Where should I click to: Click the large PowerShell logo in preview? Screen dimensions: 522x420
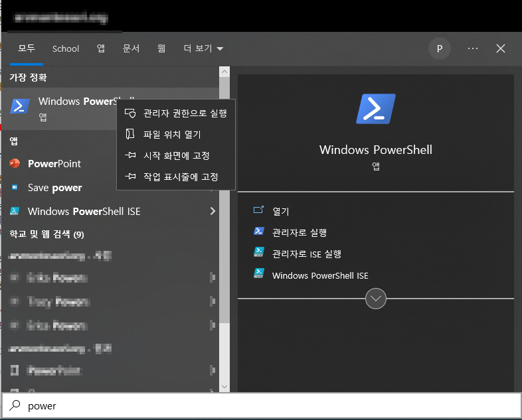[x=376, y=109]
